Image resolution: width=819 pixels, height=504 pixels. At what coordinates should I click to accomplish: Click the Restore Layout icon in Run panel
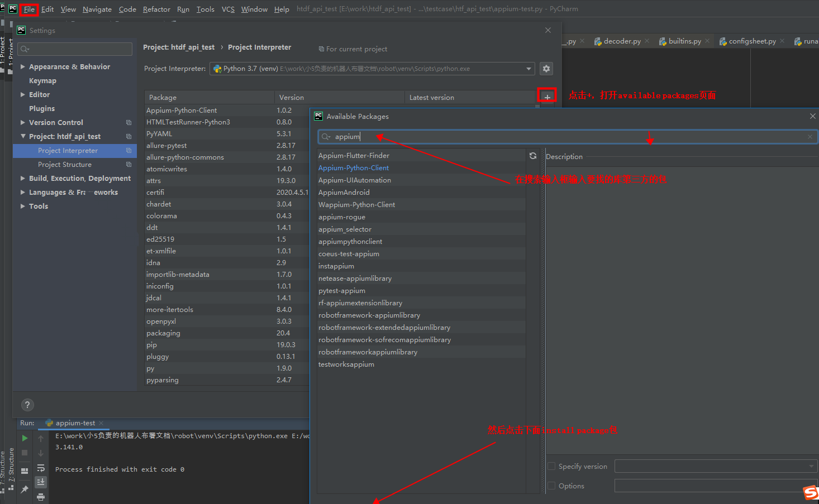(25, 471)
